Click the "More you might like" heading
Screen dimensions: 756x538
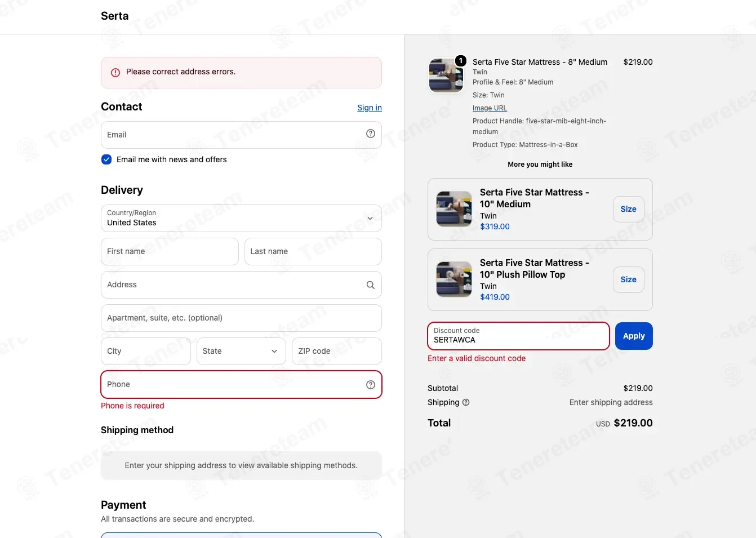(540, 164)
